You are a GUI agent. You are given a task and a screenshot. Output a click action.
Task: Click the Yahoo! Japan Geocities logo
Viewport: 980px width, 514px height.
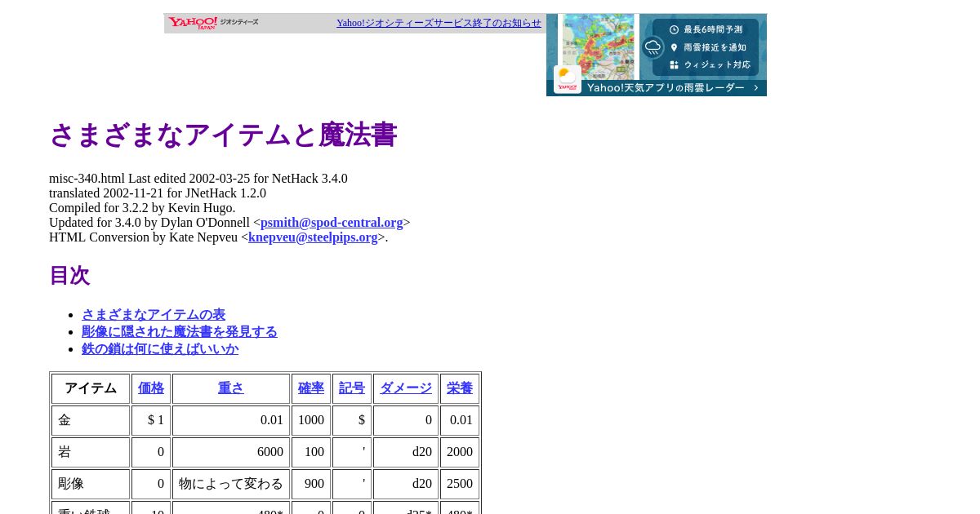coord(213,23)
